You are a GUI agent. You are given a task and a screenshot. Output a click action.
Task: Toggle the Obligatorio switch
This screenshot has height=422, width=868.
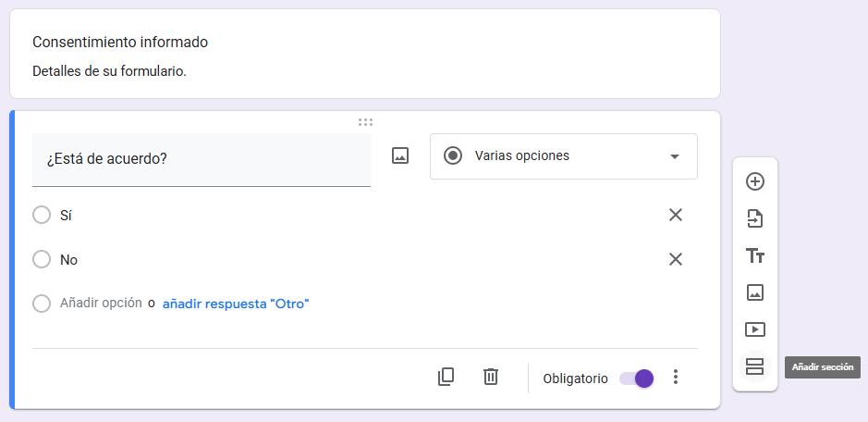636,378
